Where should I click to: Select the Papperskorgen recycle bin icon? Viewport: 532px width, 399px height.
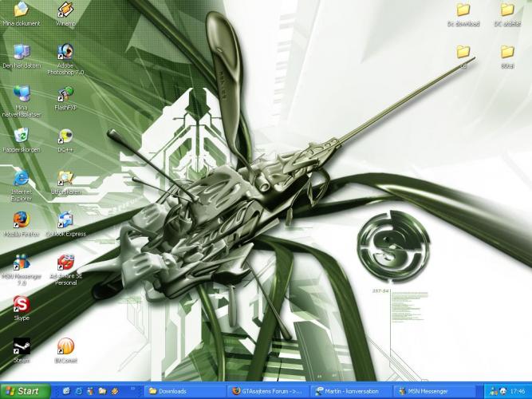[22, 137]
